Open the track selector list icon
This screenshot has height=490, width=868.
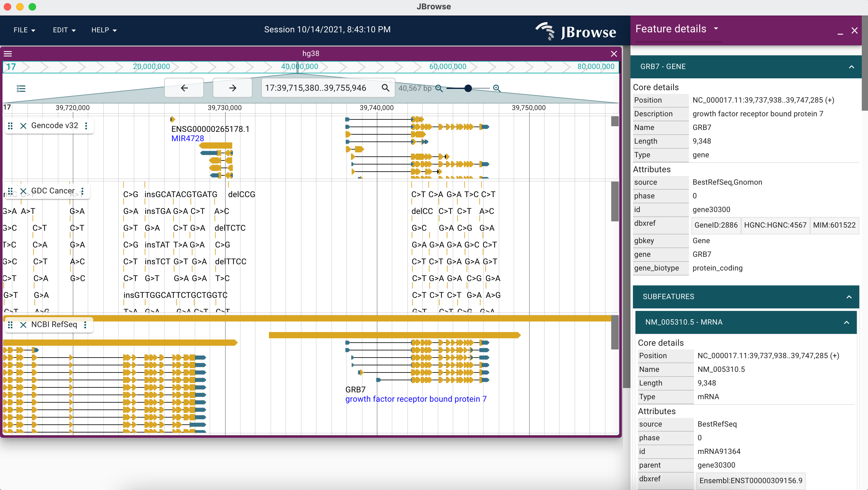coord(21,88)
